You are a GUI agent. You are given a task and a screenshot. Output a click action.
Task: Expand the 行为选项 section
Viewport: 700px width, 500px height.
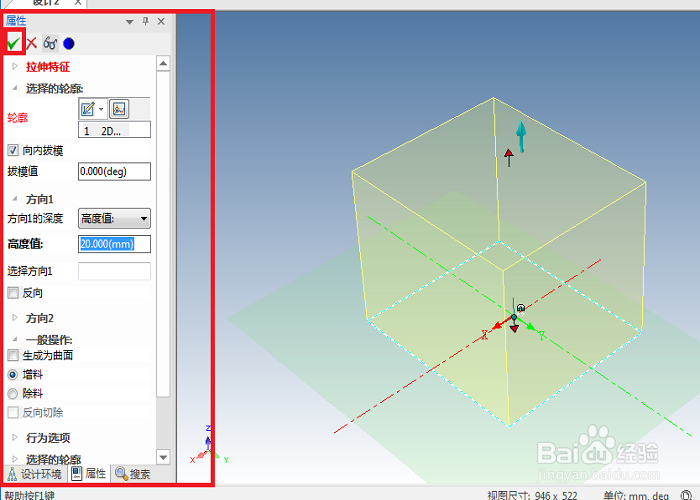point(15,437)
